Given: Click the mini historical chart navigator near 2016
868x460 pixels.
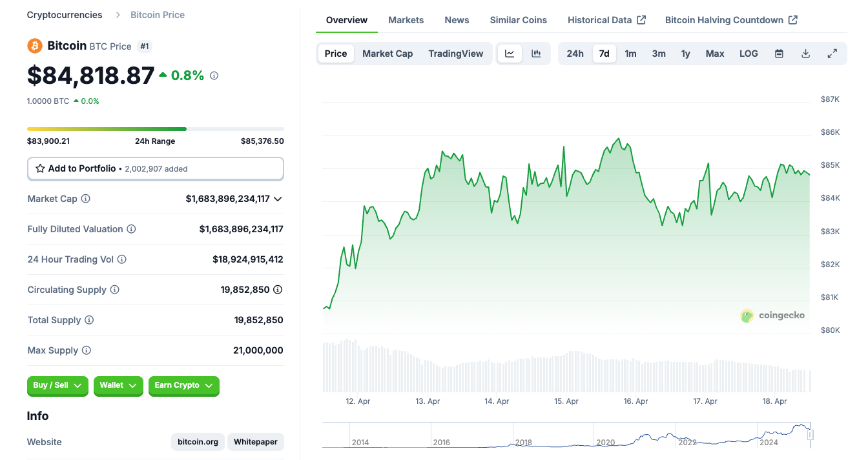Looking at the screenshot, I should coord(442,443).
